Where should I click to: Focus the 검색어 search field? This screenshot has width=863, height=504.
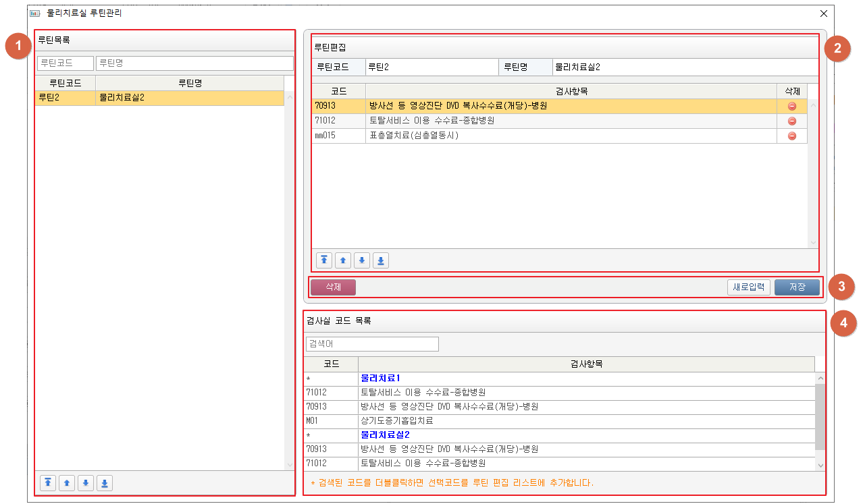pyautogui.click(x=372, y=344)
